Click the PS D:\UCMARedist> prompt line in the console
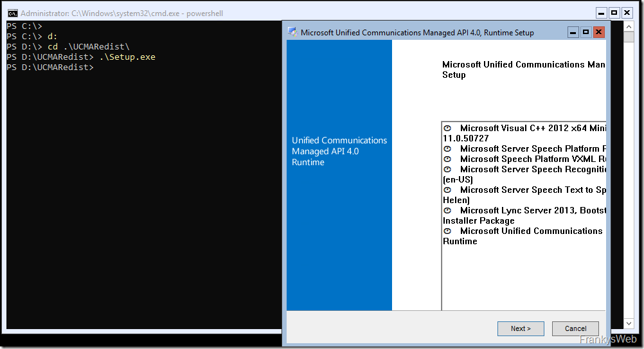 (50, 67)
